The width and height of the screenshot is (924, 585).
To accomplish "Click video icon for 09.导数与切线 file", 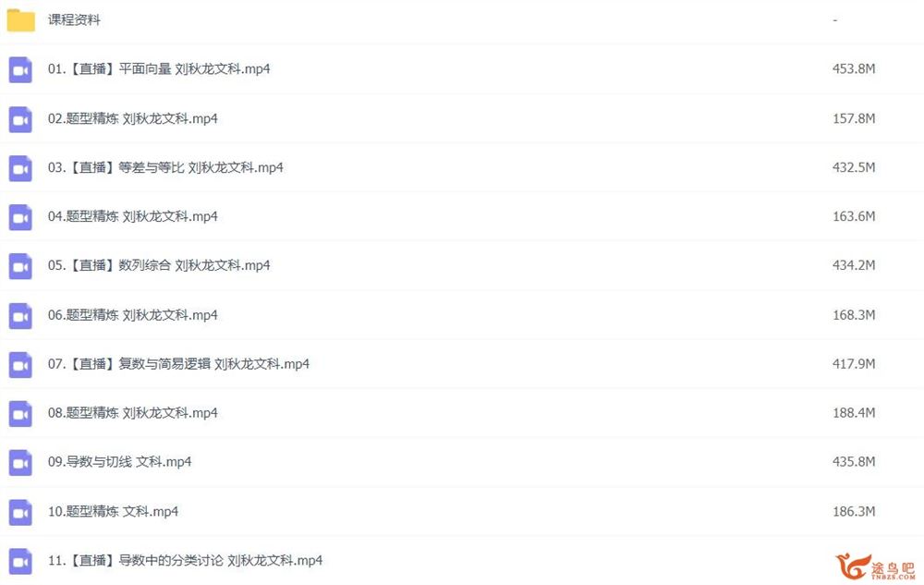I will (x=20, y=462).
